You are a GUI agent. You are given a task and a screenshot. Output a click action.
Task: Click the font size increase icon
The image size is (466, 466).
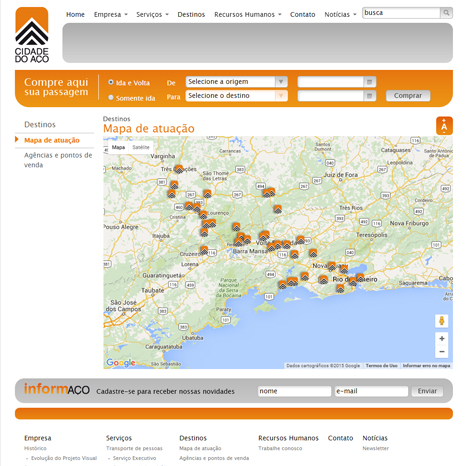[444, 126]
